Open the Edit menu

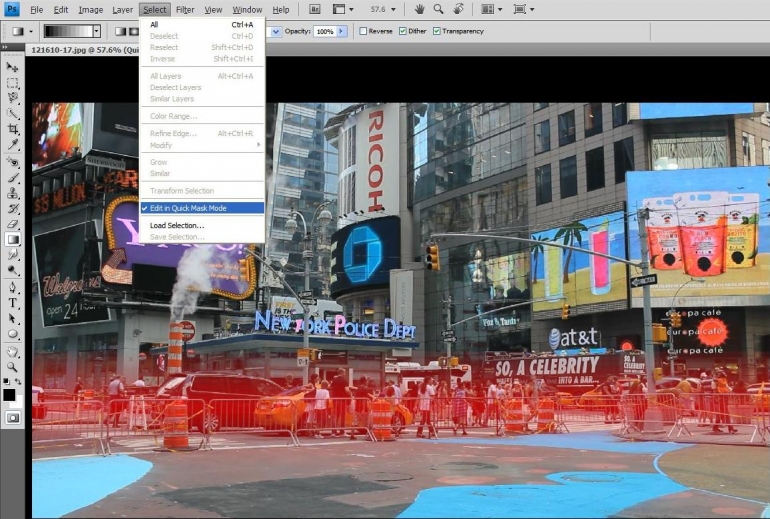coord(61,10)
